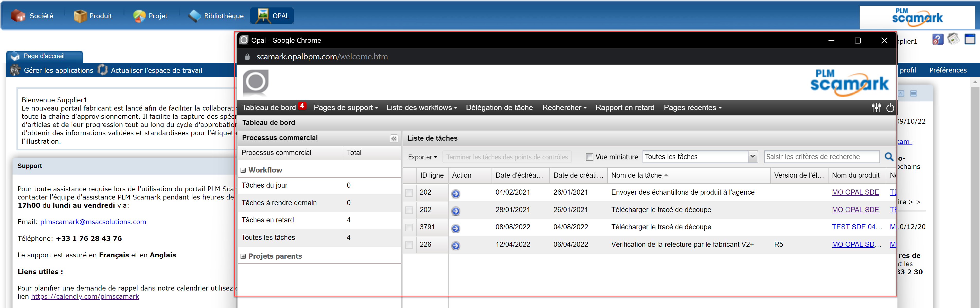Click the MO OPAL SDE product link

coord(856,192)
